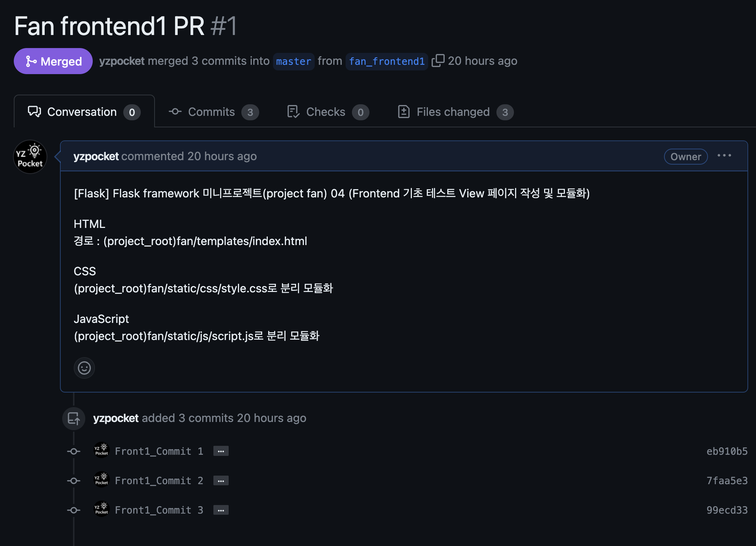The width and height of the screenshot is (756, 546).
Task: Expand Front1_Commit 2 message details
Action: pos(221,480)
